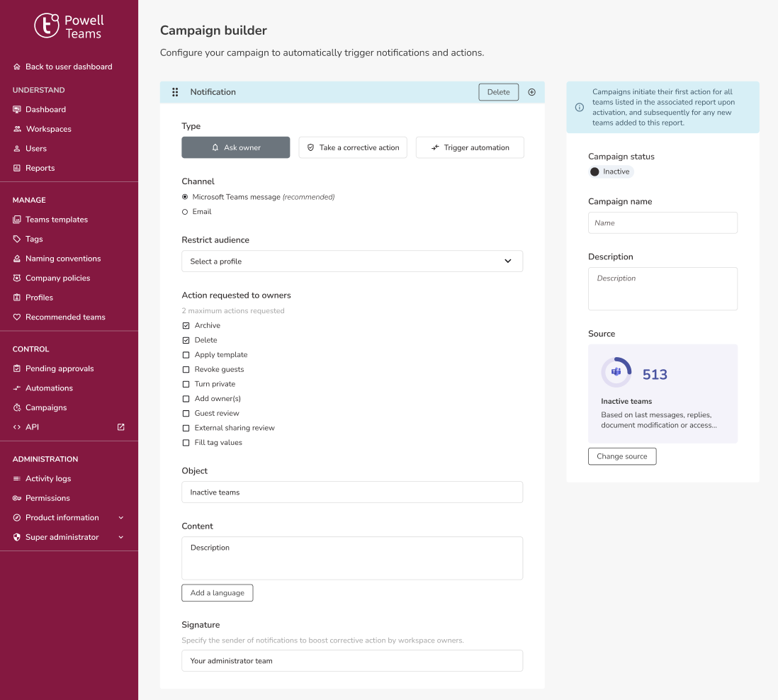Image resolution: width=778 pixels, height=700 pixels.
Task: Open Reports from the sidebar
Action: (40, 168)
